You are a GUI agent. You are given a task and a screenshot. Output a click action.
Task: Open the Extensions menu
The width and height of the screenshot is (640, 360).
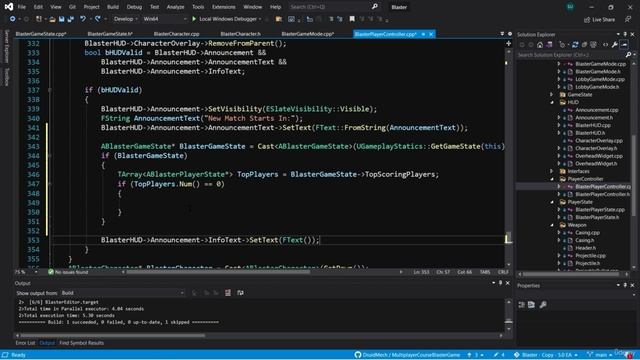[223, 7]
